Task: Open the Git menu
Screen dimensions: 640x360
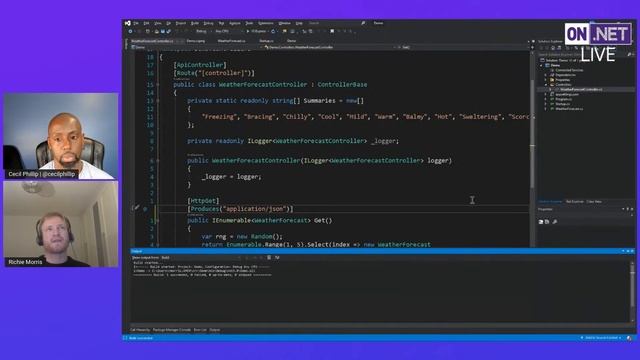Action: pos(168,23)
